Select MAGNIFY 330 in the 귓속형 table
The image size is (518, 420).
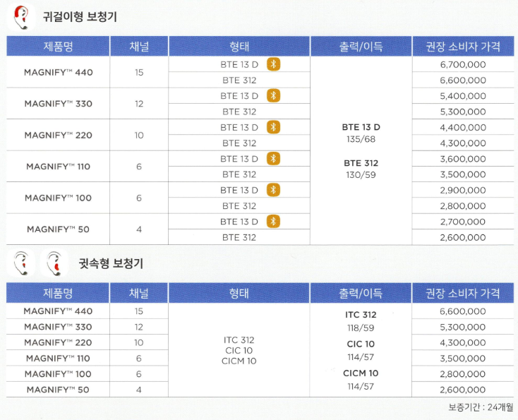tap(58, 327)
